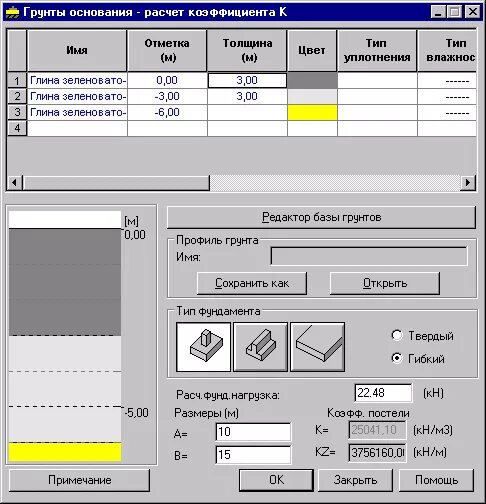Open Редактор базы грунтов
The height and width of the screenshot is (504, 486).
tap(321, 217)
